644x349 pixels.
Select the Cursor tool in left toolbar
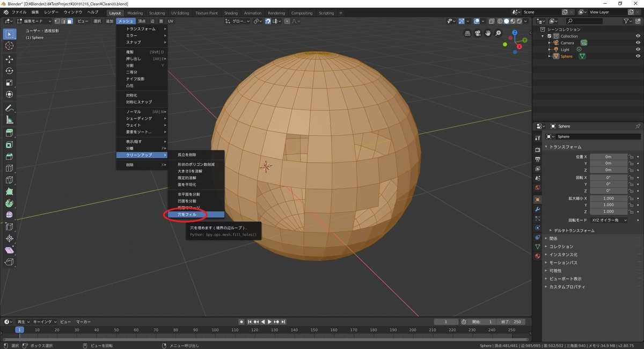point(9,46)
